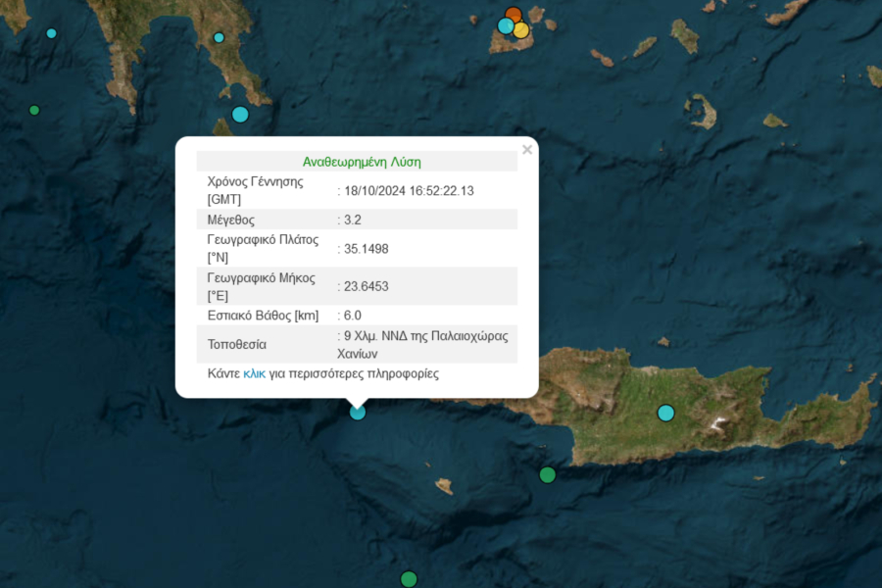The image size is (882, 588).
Task: Click the 'κλικ' link for more information
Action: coord(254,373)
